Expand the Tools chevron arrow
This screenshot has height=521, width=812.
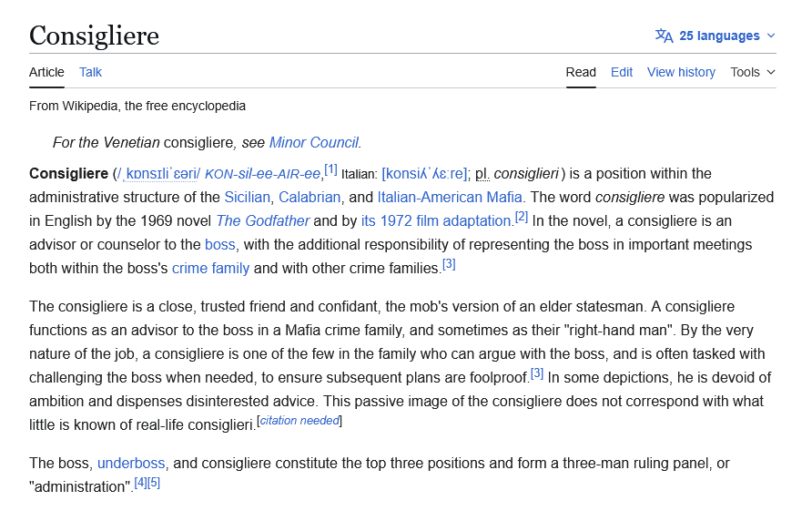771,72
